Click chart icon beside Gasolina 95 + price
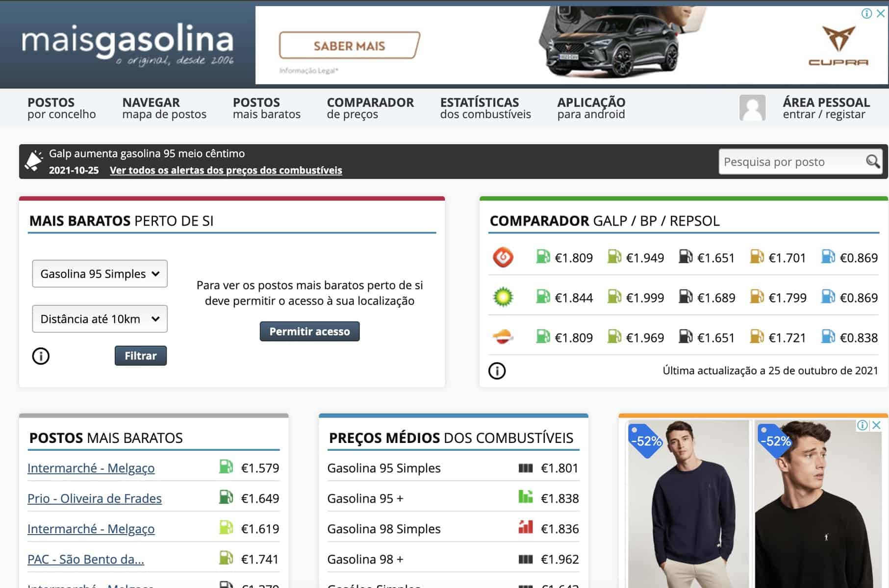The image size is (889, 588). pyautogui.click(x=525, y=497)
